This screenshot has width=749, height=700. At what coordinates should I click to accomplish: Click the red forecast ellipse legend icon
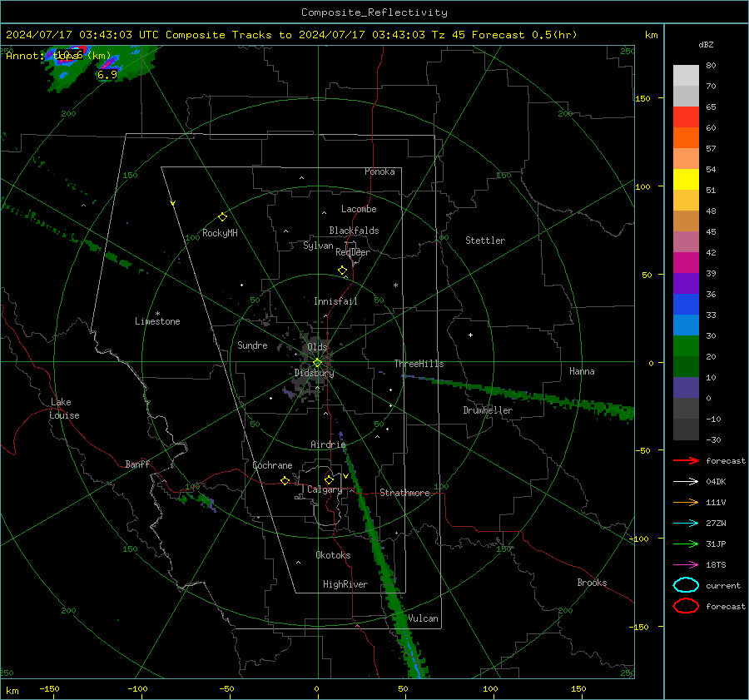[x=686, y=606]
